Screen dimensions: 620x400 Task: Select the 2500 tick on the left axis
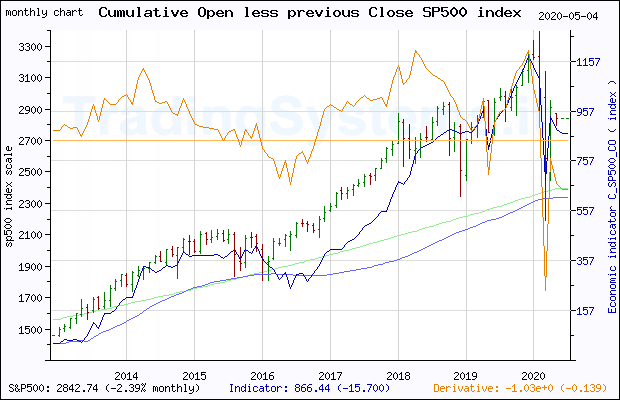(x=30, y=172)
